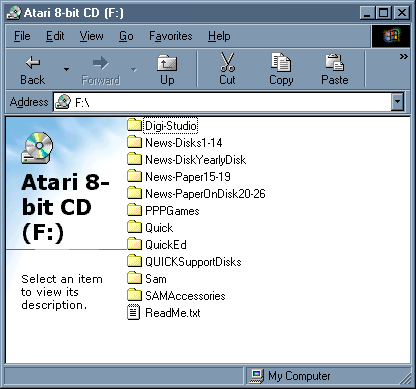Screen dimensions: 416x389
Task: Go up one folder level with Up icon
Action: pyautogui.click(x=167, y=63)
